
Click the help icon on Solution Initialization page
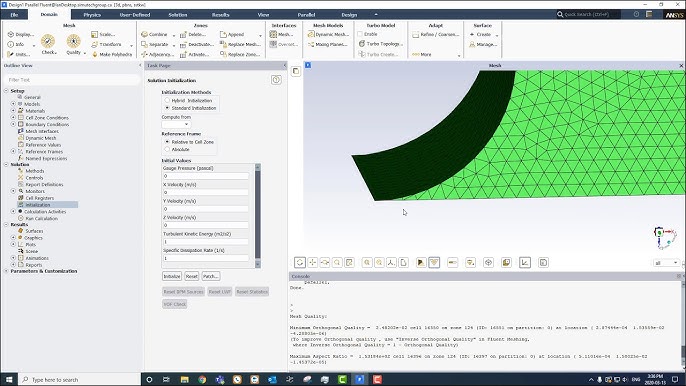tap(276, 80)
